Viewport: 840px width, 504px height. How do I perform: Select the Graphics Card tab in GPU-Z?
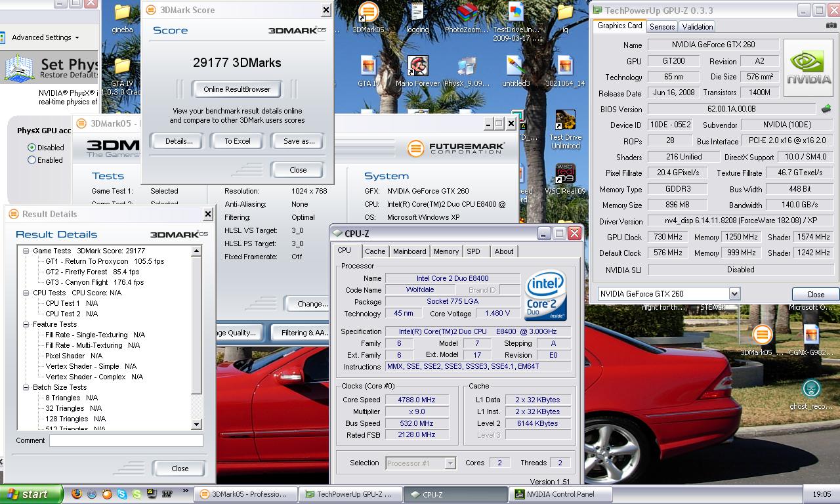619,26
